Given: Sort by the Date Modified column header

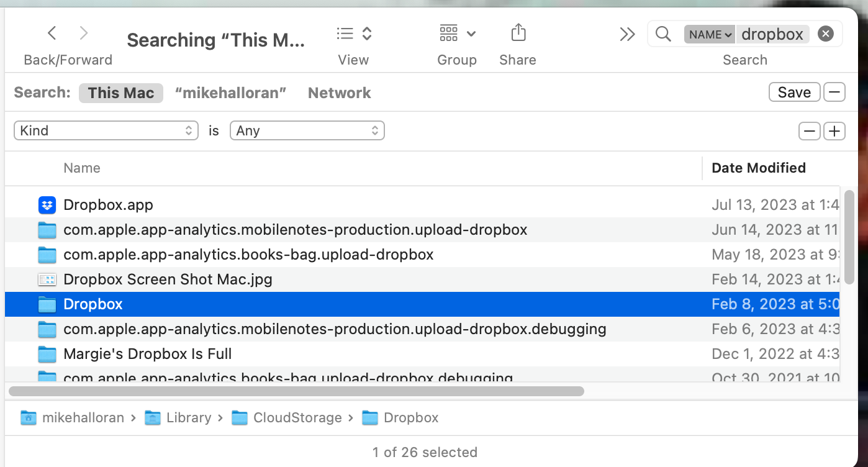Looking at the screenshot, I should (759, 168).
